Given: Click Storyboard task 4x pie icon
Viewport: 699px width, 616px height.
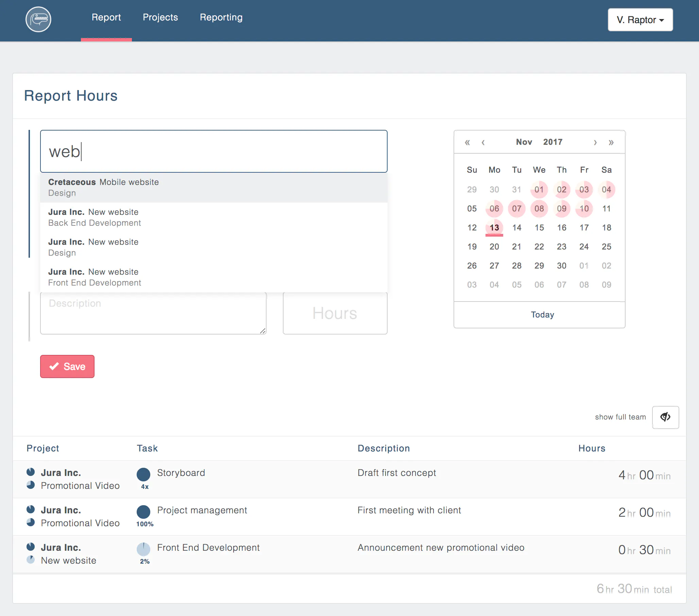Looking at the screenshot, I should pyautogui.click(x=143, y=475).
